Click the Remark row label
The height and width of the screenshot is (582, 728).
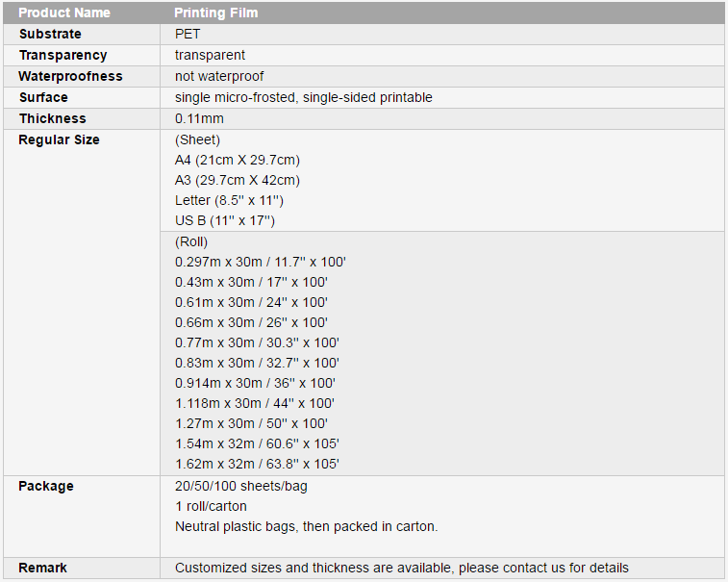tap(42, 569)
